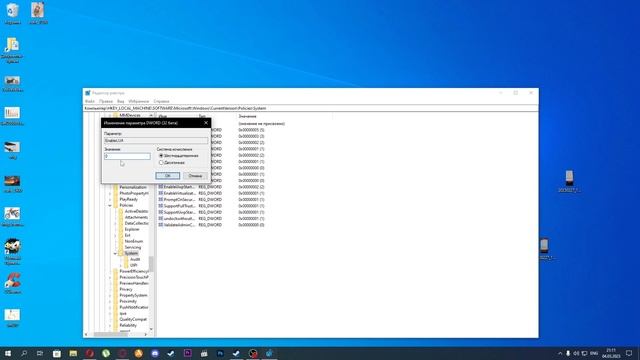Open Adobe Photoshop from the taskbar

220,353
